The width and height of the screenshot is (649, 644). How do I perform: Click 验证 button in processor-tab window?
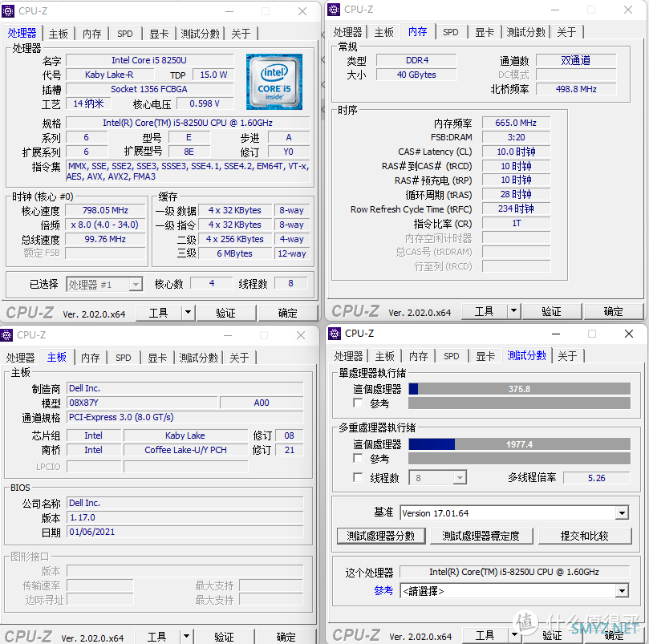click(x=225, y=313)
